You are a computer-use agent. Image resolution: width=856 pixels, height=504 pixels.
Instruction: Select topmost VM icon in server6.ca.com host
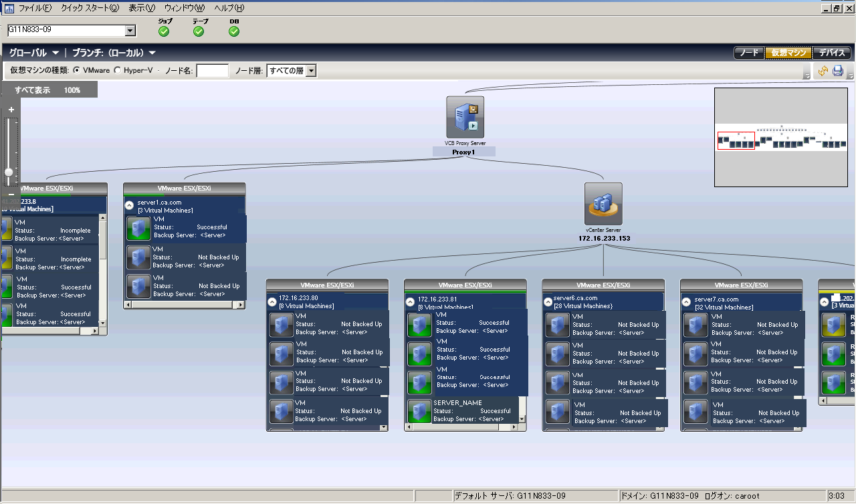558,325
